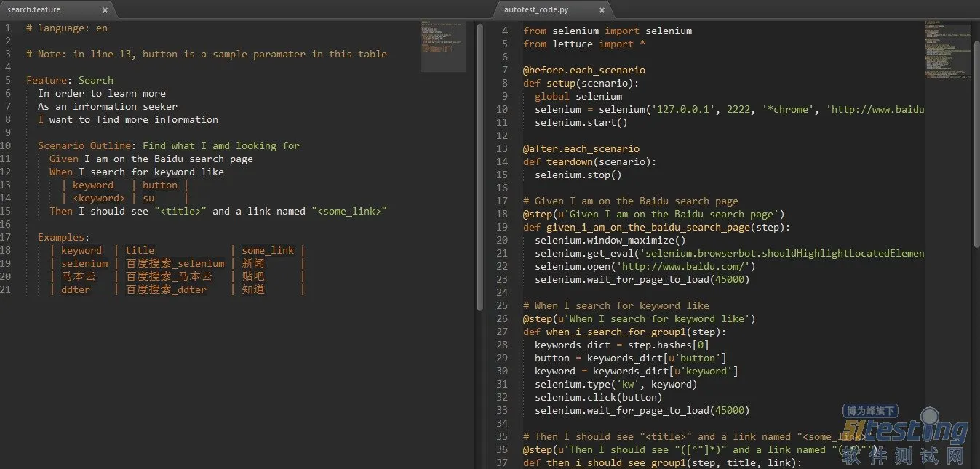Click the 'Scenario Outline: Find what I amd' line
The height and width of the screenshot is (469, 980).
[169, 145]
